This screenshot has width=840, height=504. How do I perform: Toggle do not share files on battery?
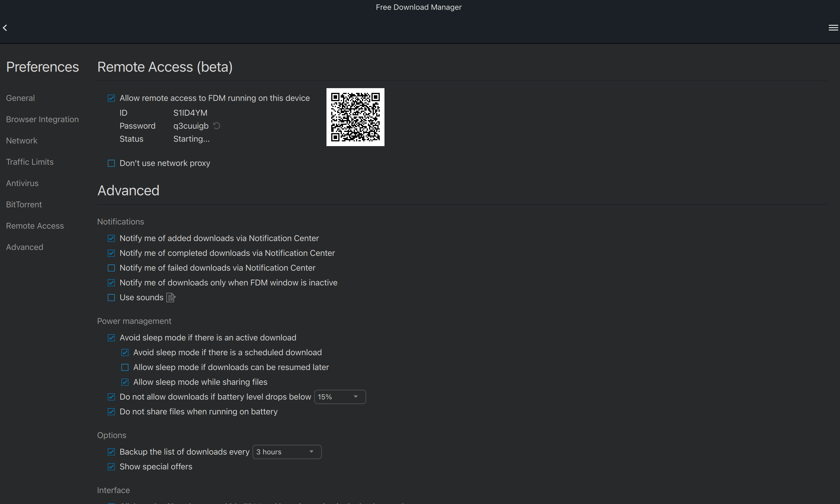click(x=111, y=412)
